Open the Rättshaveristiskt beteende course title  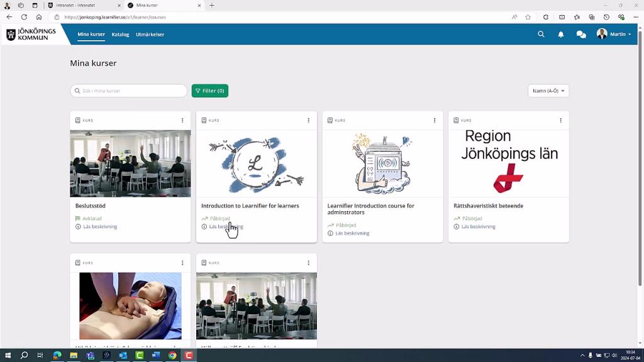pyautogui.click(x=488, y=206)
